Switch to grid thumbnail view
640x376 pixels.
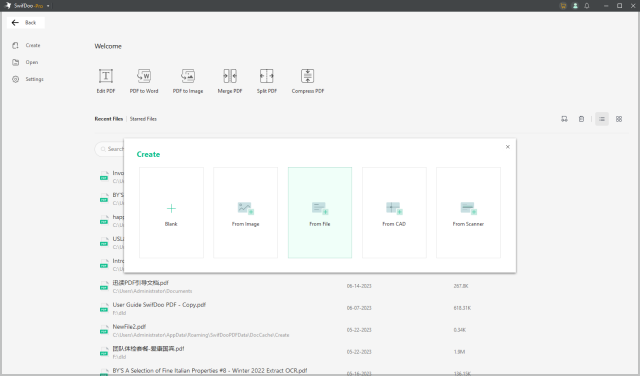click(619, 119)
